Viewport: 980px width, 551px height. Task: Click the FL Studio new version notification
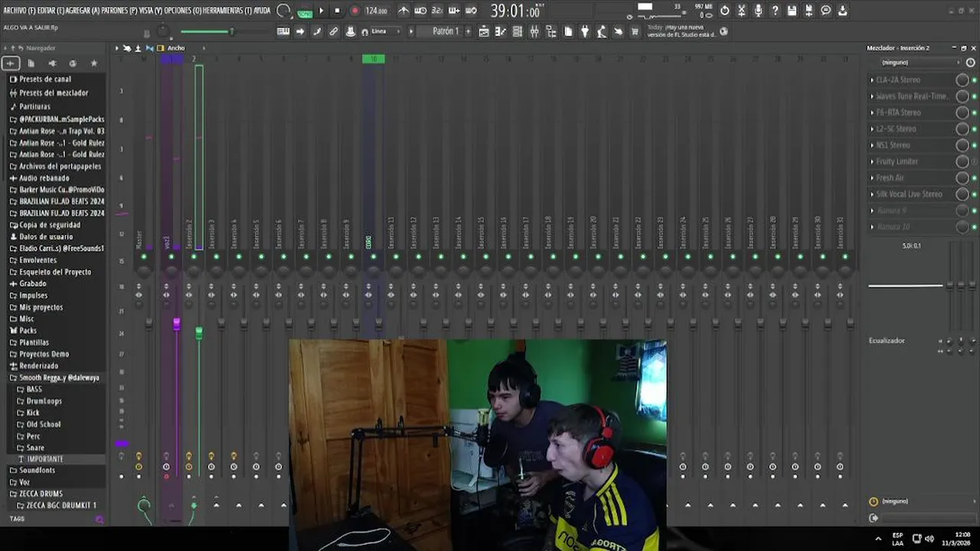pyautogui.click(x=681, y=31)
